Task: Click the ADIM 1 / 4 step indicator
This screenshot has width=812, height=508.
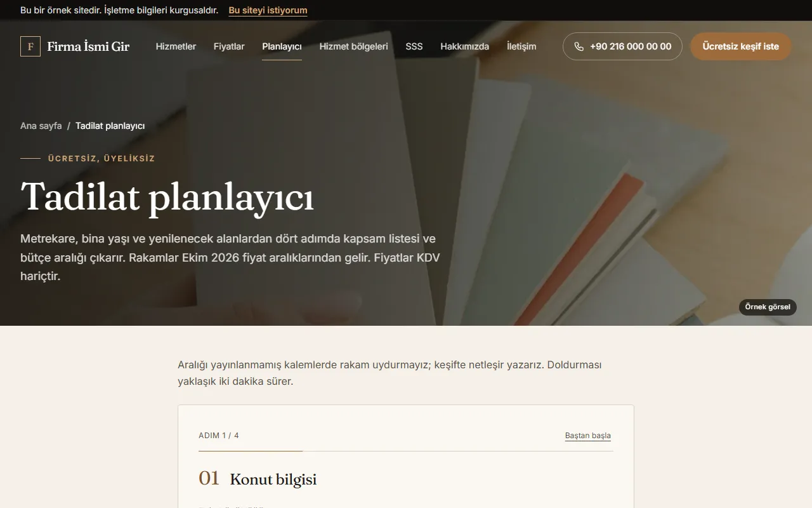Action: (x=218, y=436)
